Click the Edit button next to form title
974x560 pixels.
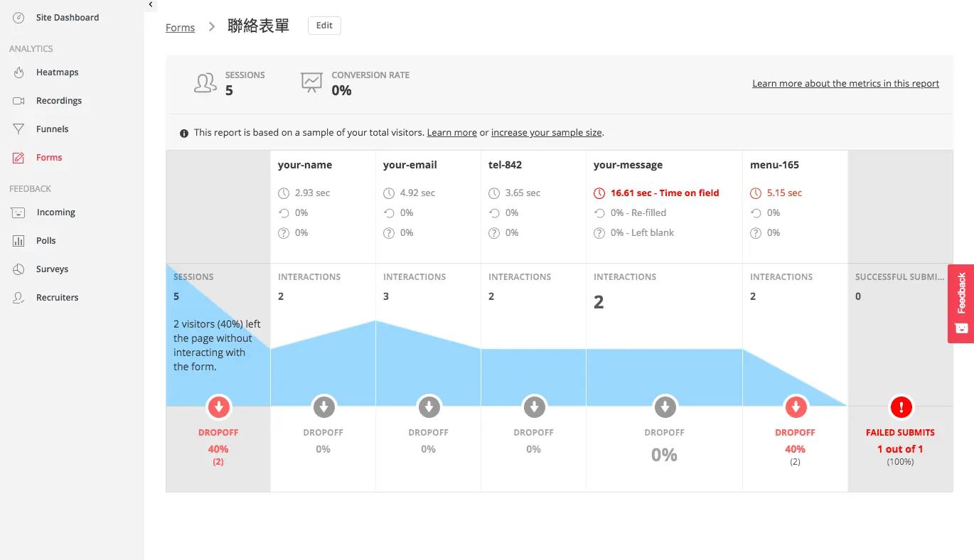tap(324, 26)
